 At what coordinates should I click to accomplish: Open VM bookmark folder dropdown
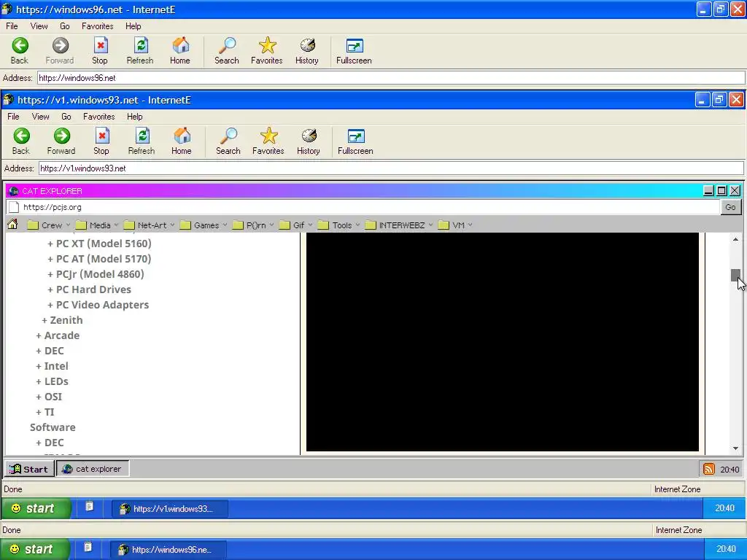tap(455, 225)
